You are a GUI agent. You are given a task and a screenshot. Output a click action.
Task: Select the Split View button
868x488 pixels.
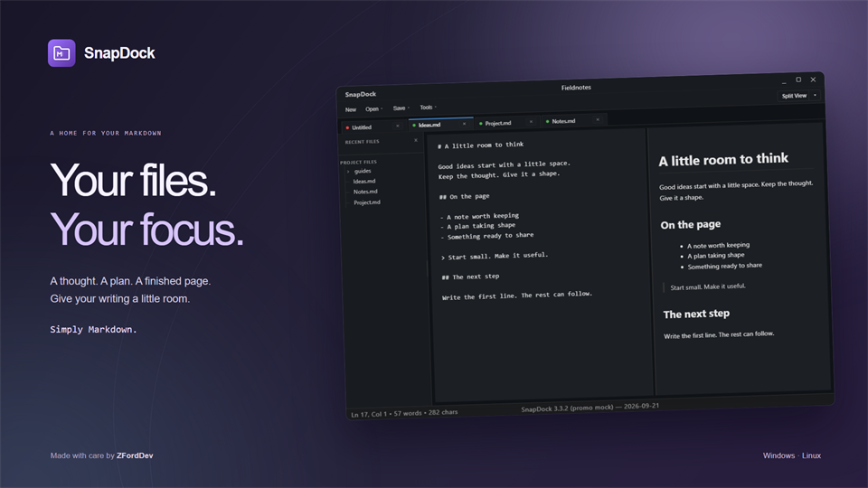(794, 96)
